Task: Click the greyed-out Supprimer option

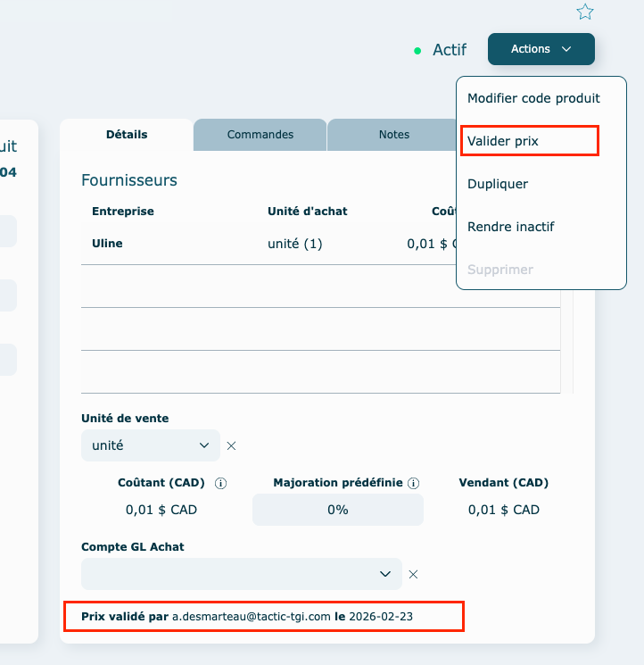Action: 500,270
